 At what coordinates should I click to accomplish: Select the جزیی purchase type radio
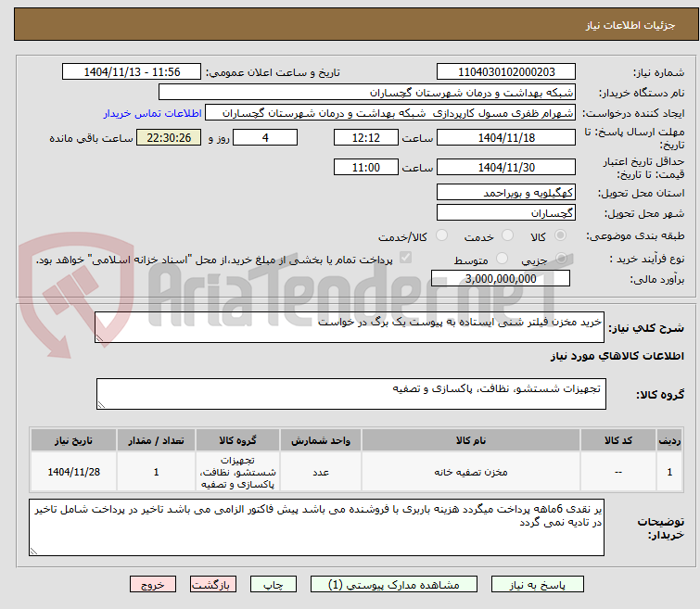pos(561,259)
